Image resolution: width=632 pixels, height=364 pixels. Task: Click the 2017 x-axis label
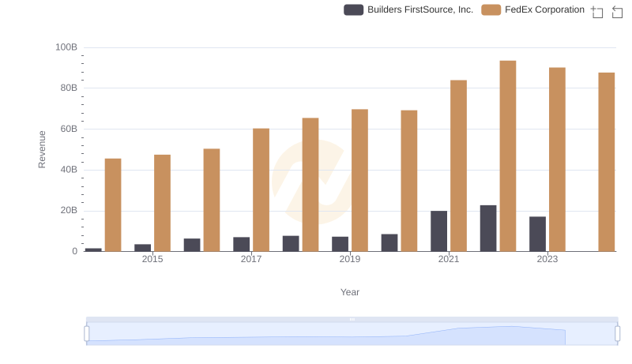[251, 259]
